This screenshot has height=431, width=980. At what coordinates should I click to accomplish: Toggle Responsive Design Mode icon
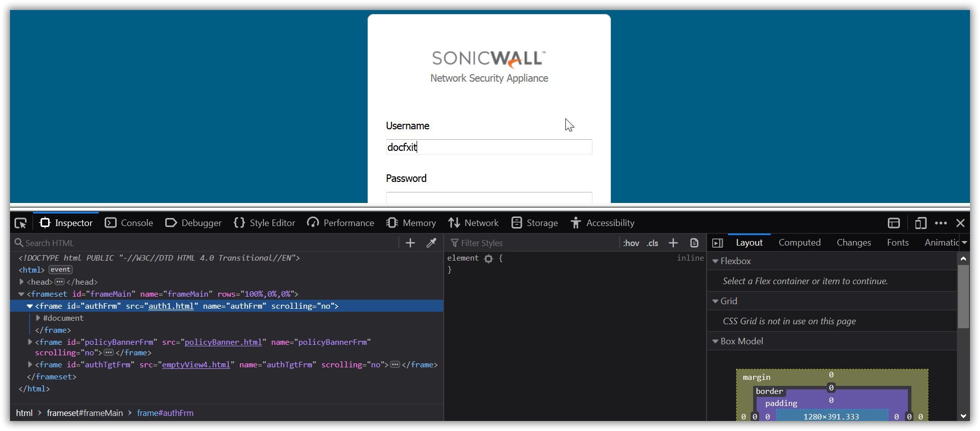(x=920, y=223)
